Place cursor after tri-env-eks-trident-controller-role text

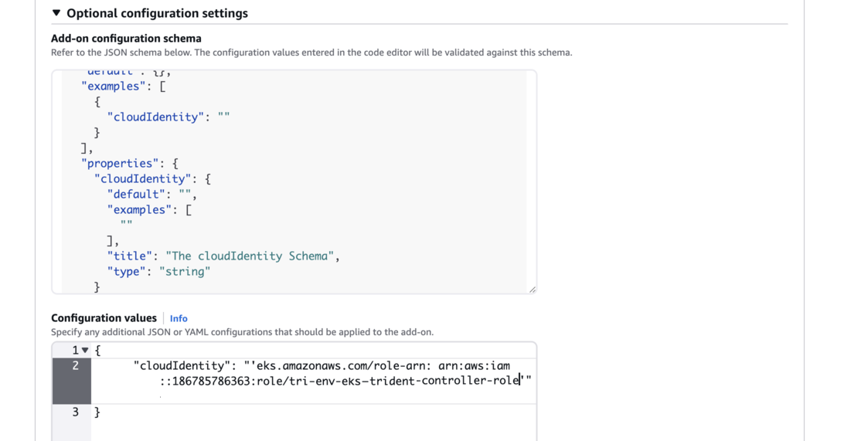pyautogui.click(x=520, y=381)
